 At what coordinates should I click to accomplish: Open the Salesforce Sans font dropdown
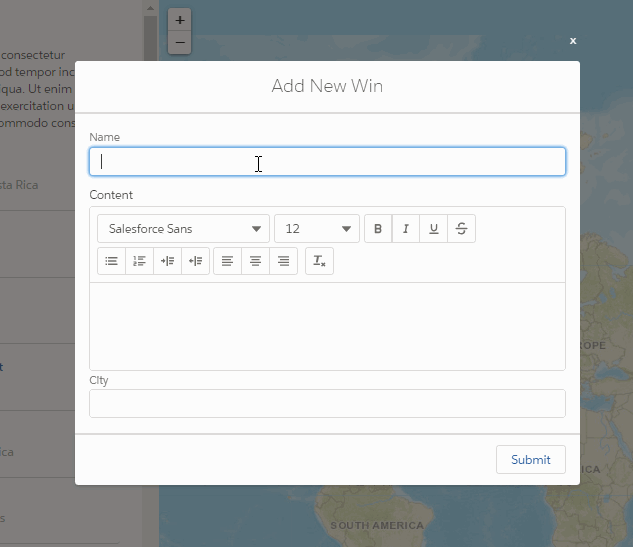point(183,229)
